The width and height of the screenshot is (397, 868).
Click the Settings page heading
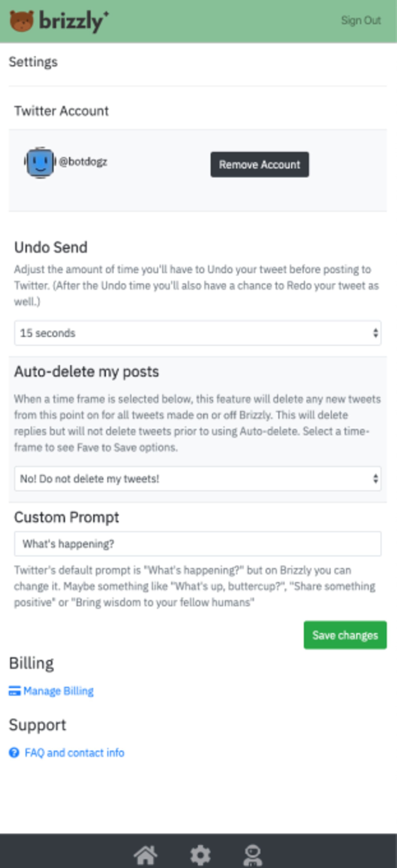(33, 62)
